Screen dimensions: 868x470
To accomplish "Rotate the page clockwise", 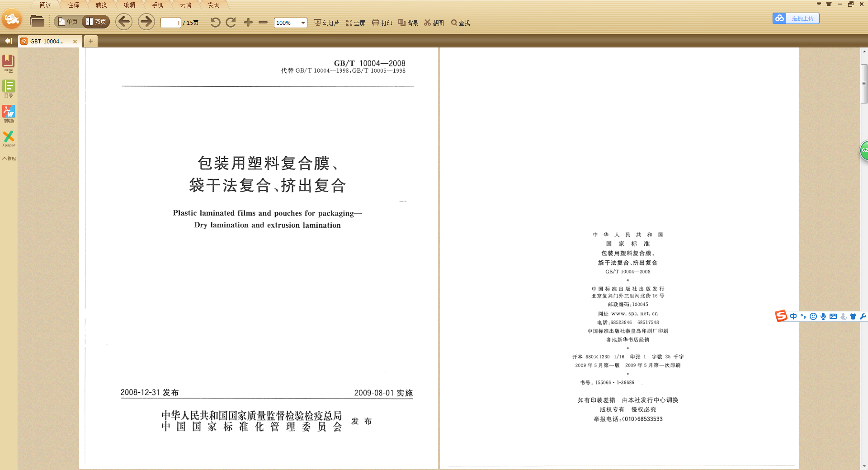I will [231, 23].
